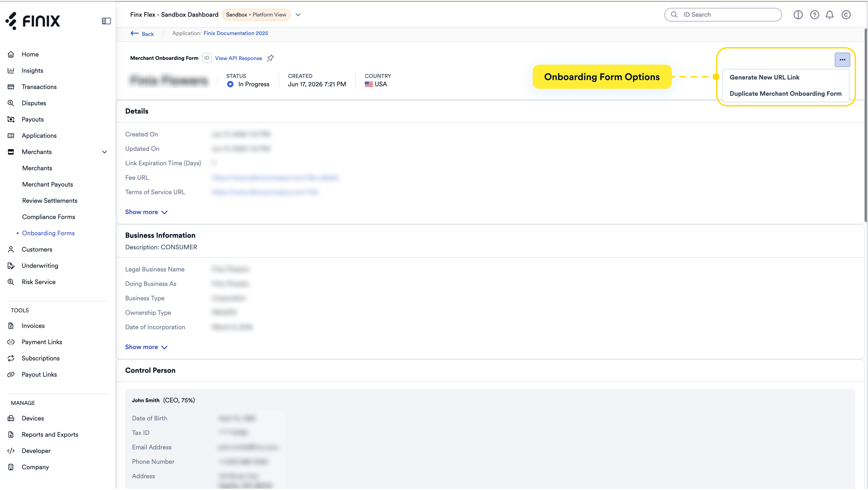Click the Sandbox Platform View badge
Viewport: 868px width, 490px height.
click(x=256, y=15)
